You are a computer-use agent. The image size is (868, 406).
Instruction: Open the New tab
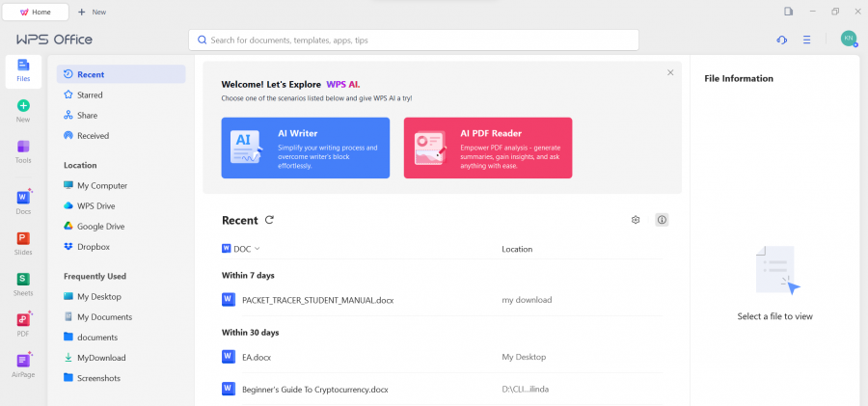tap(92, 12)
